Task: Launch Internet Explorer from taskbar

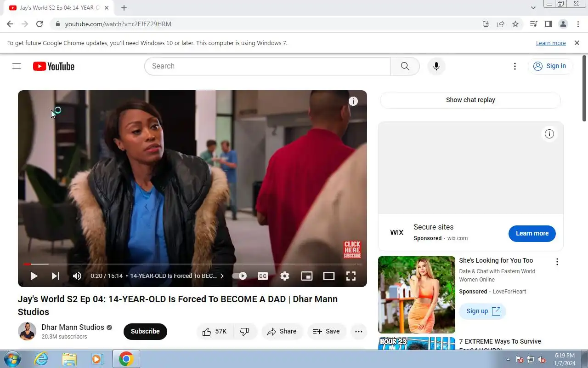Action: [x=41, y=359]
